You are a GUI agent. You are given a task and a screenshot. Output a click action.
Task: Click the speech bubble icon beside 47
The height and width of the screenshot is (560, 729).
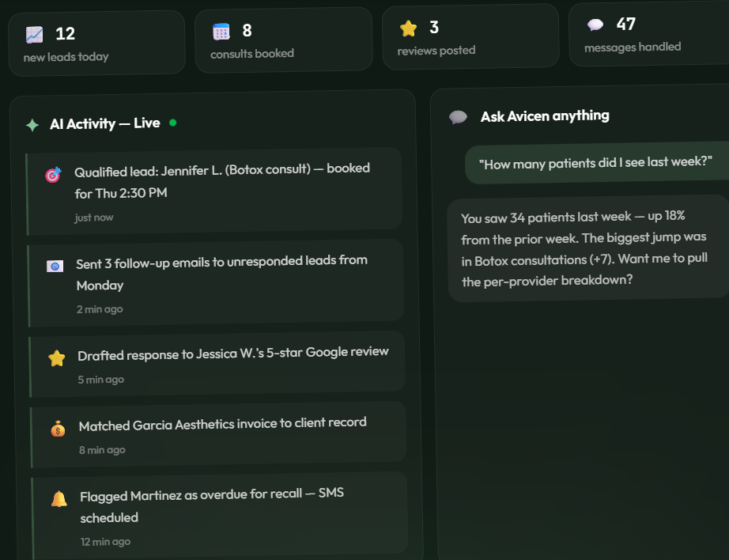(x=595, y=25)
